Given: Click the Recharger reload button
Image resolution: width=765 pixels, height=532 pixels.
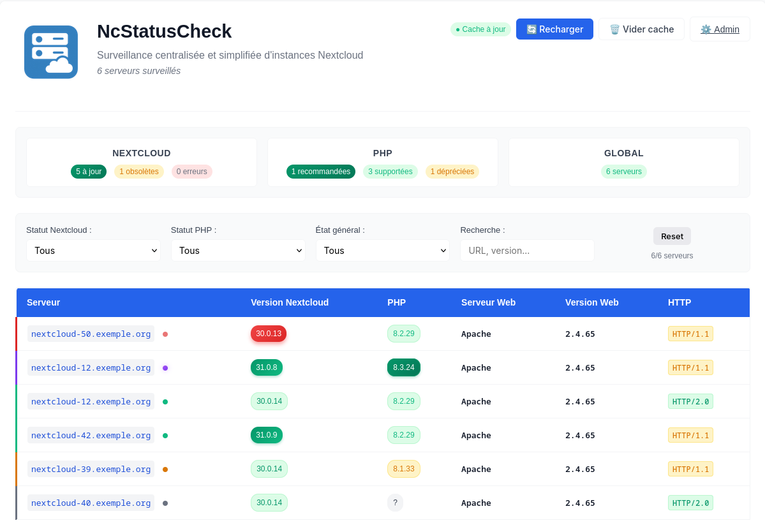Looking at the screenshot, I should point(554,29).
